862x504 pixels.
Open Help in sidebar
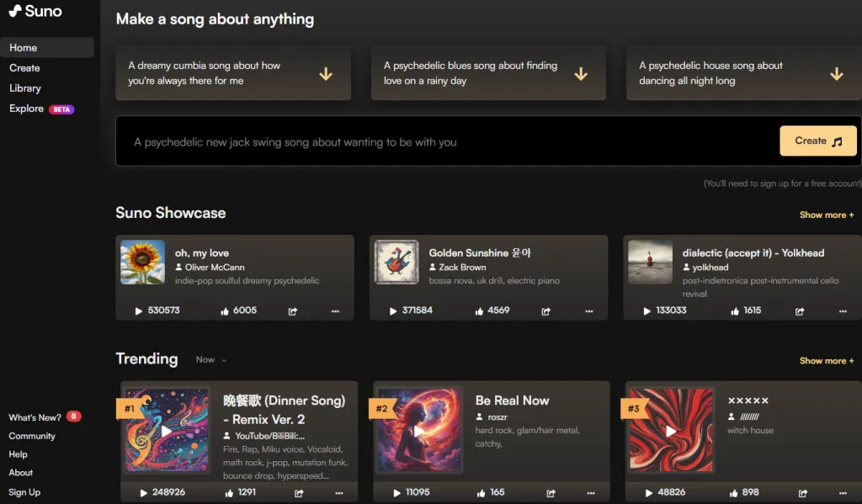19,454
